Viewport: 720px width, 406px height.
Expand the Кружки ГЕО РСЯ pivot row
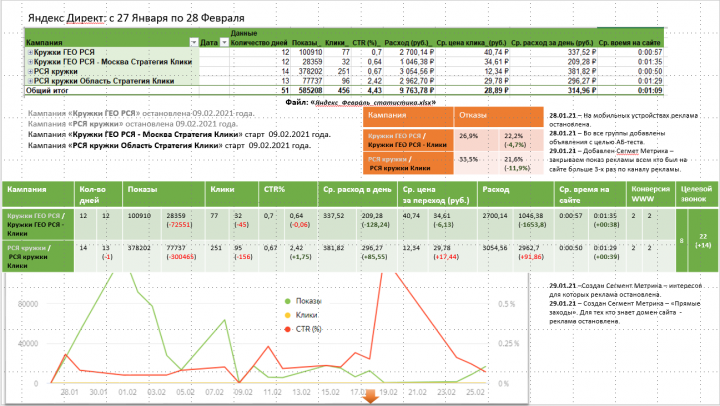[x=30, y=52]
